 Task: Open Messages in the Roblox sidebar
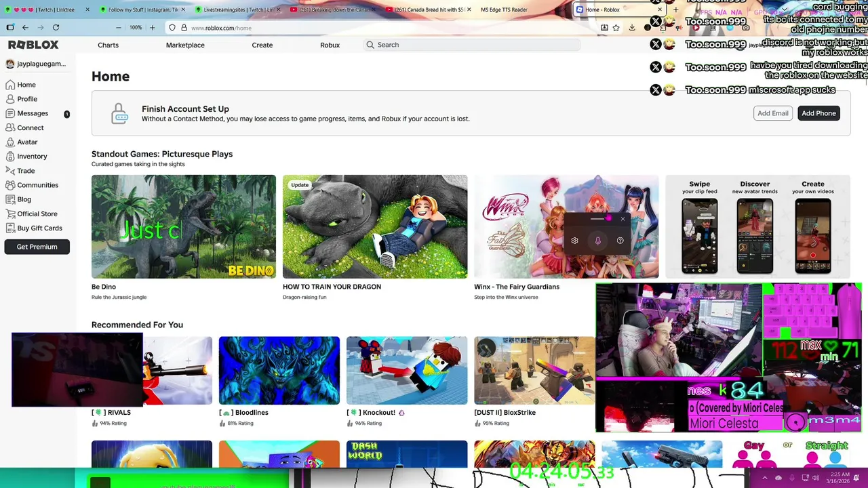click(x=27, y=113)
